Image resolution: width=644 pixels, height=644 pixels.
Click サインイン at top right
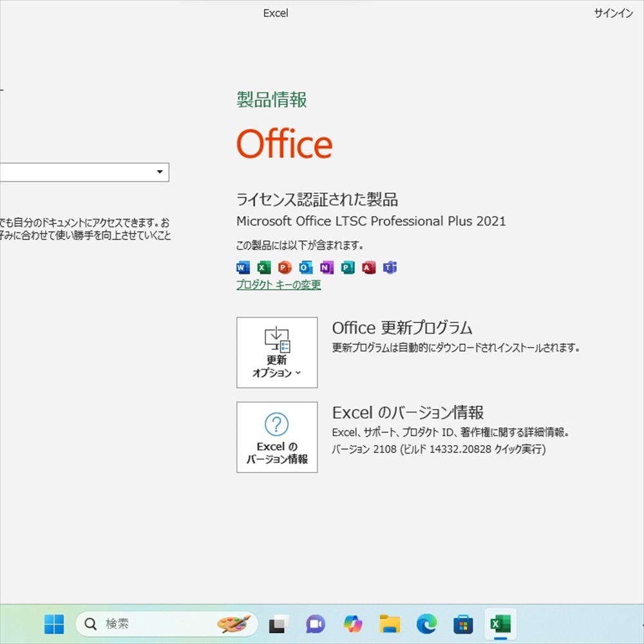614,13
